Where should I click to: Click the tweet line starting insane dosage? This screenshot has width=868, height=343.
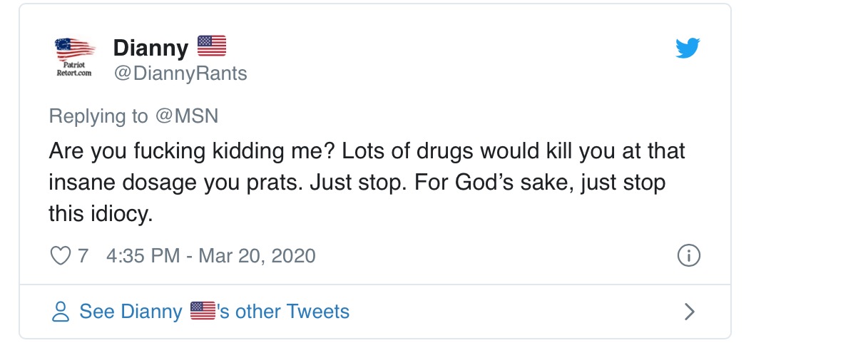tap(357, 183)
